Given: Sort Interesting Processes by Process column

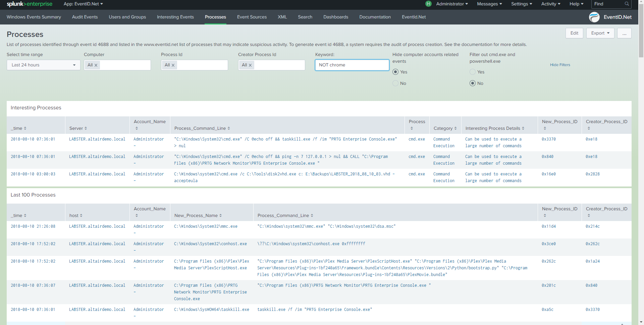Looking at the screenshot, I should coord(417,125).
